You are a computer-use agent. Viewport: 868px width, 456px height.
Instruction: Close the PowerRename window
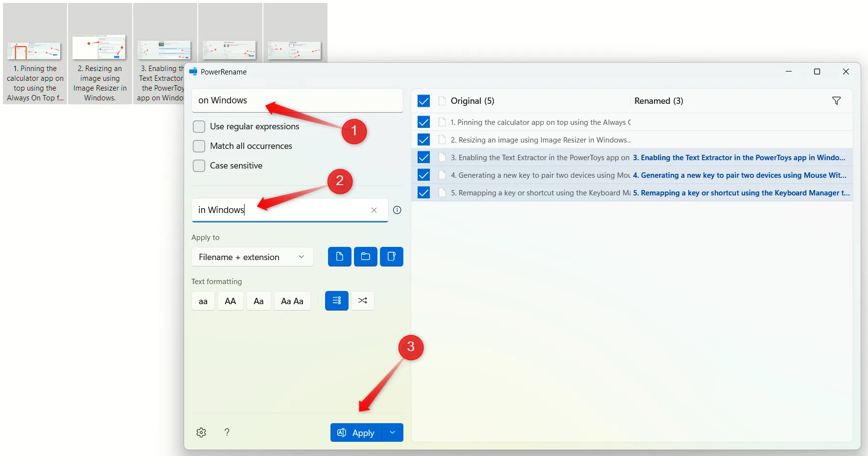pyautogui.click(x=845, y=72)
